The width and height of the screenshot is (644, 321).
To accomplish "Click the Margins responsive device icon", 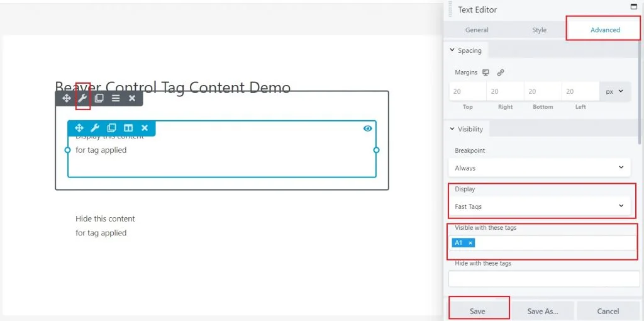I will (486, 72).
